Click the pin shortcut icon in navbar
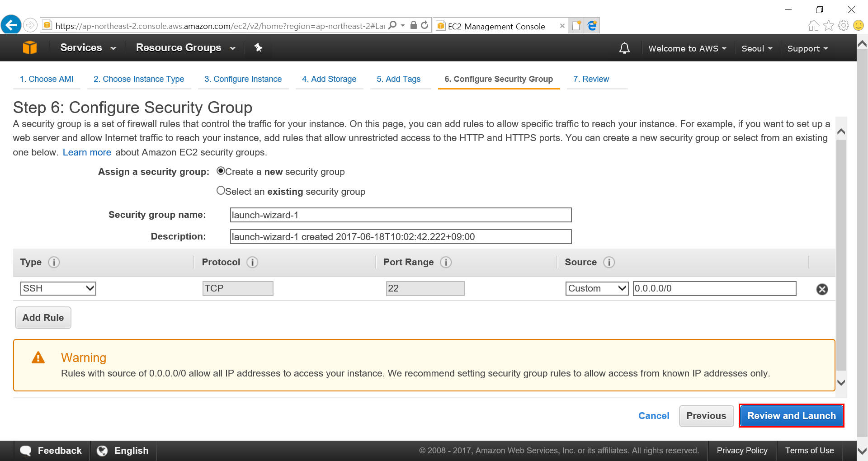Image resolution: width=868 pixels, height=461 pixels. pyautogui.click(x=258, y=47)
